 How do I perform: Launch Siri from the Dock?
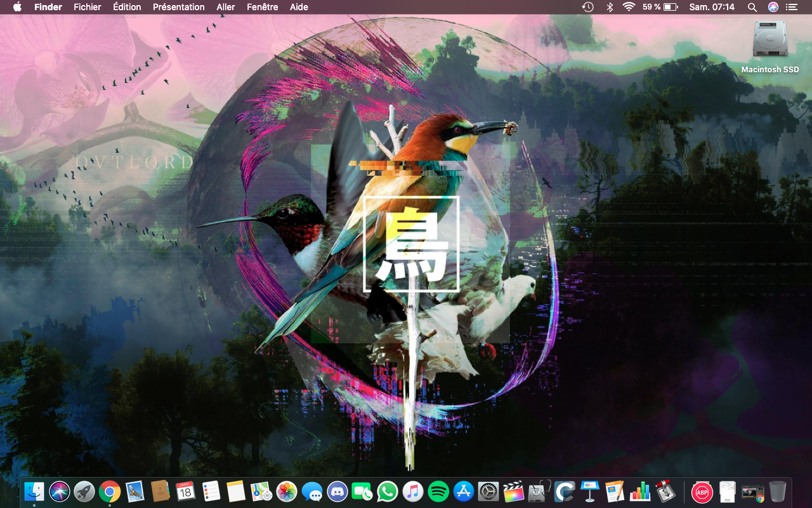click(59, 491)
